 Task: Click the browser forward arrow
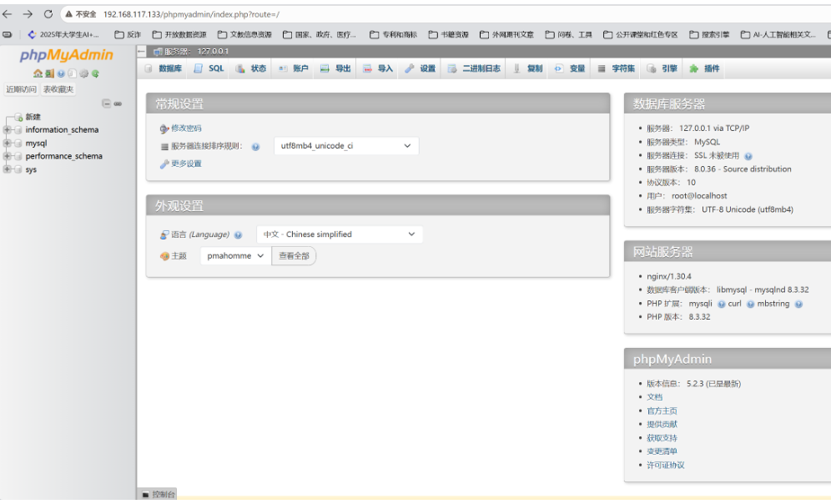click(28, 14)
